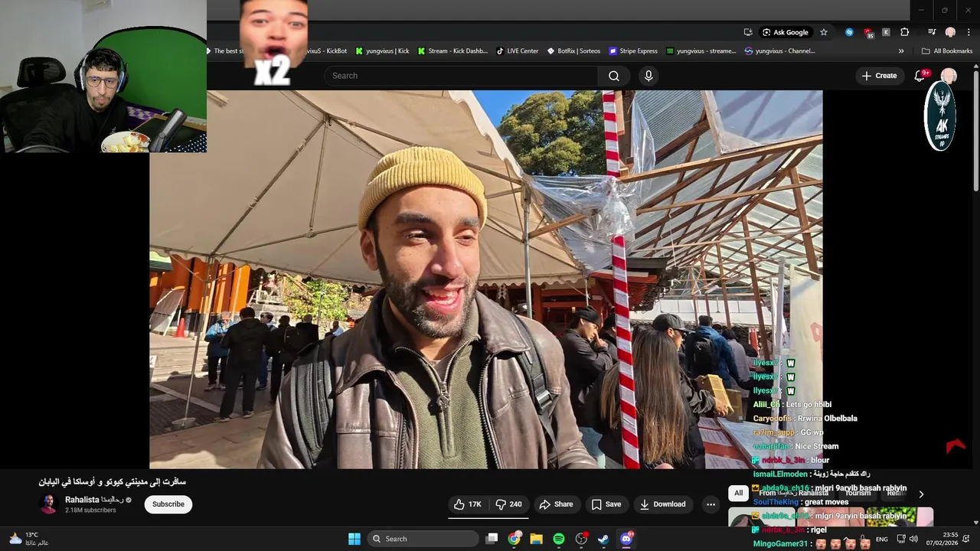Open File Explorer from the taskbar
This screenshot has width=980, height=551.
[x=537, y=539]
